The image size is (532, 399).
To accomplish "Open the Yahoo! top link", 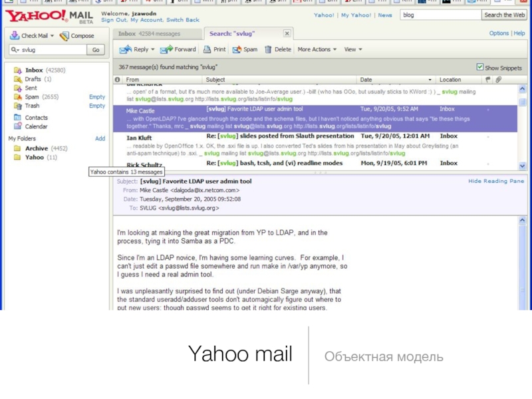I will coord(324,15).
